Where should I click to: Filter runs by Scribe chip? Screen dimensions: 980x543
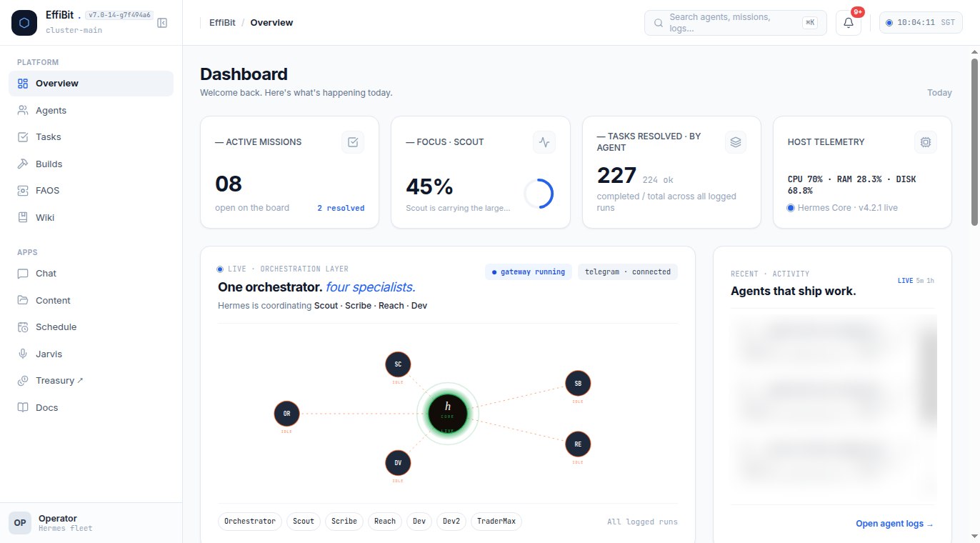click(344, 522)
